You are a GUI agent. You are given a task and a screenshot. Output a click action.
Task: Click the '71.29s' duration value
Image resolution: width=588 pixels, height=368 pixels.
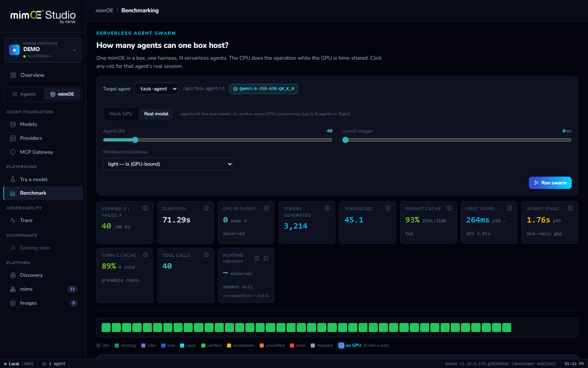click(x=176, y=220)
